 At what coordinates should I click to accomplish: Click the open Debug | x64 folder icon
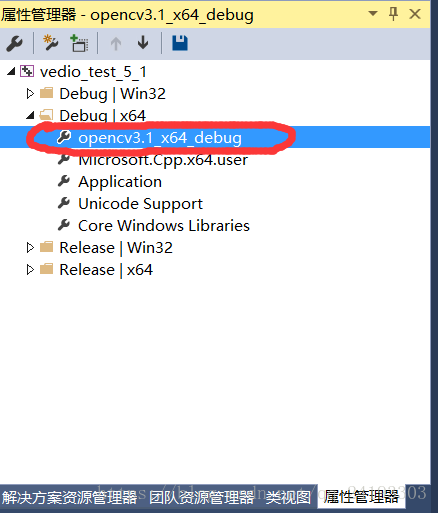46,115
